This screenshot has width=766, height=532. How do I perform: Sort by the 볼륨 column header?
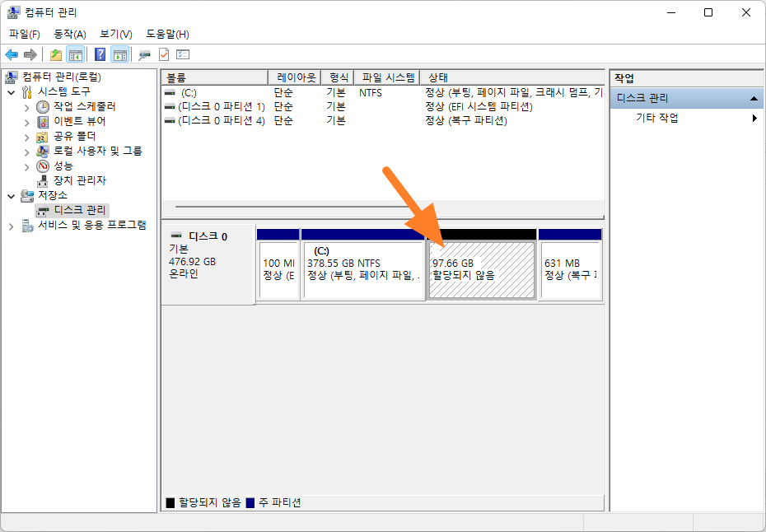[215, 77]
